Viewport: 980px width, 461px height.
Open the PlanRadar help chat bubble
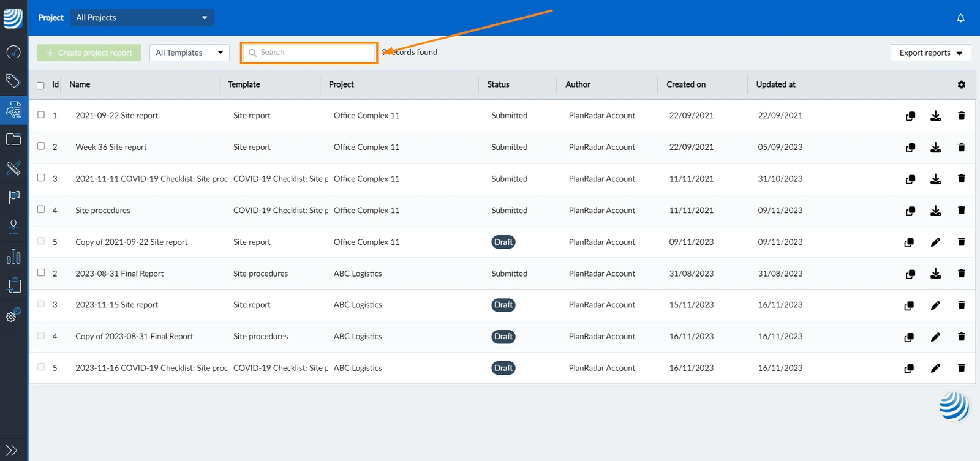pyautogui.click(x=954, y=407)
